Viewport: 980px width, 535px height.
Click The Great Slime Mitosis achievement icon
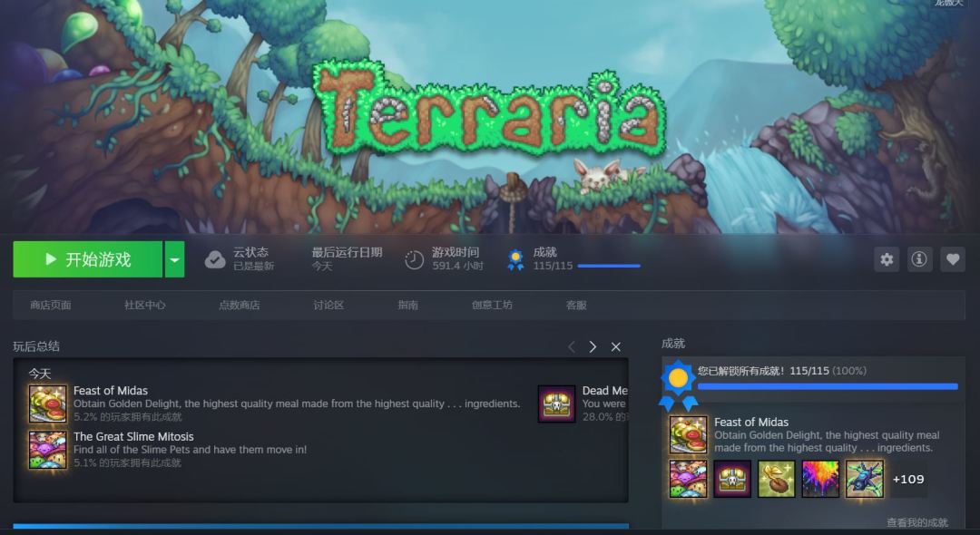pos(47,450)
